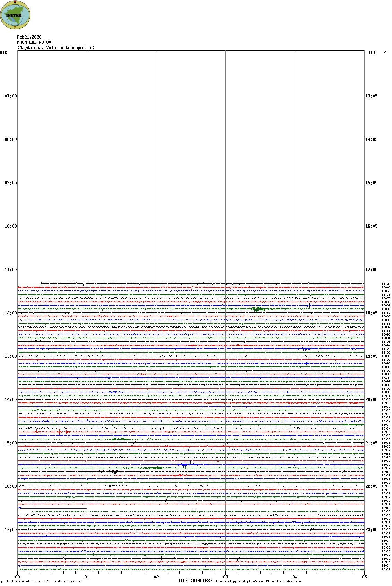Select the 07:00 local time label
Screen dimensions: 392x586
pos(10,96)
